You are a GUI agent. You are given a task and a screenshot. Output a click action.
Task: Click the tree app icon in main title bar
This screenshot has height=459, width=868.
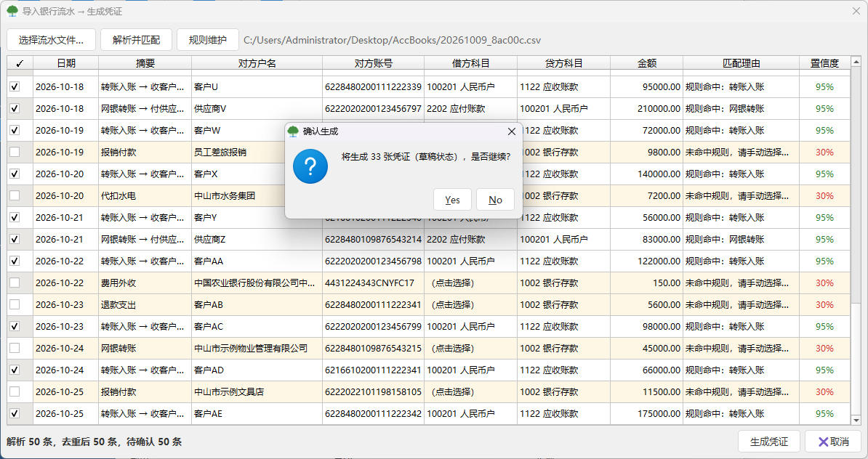tap(12, 11)
